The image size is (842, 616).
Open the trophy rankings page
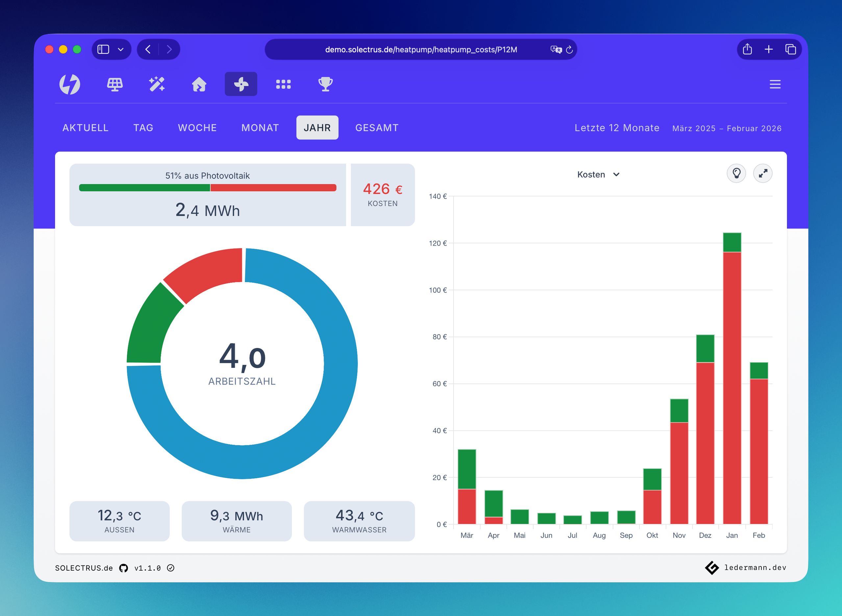pos(325,84)
